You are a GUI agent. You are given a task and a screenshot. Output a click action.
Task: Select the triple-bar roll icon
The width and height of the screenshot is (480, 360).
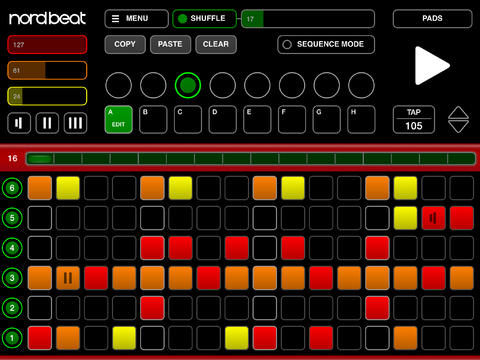pos(75,123)
